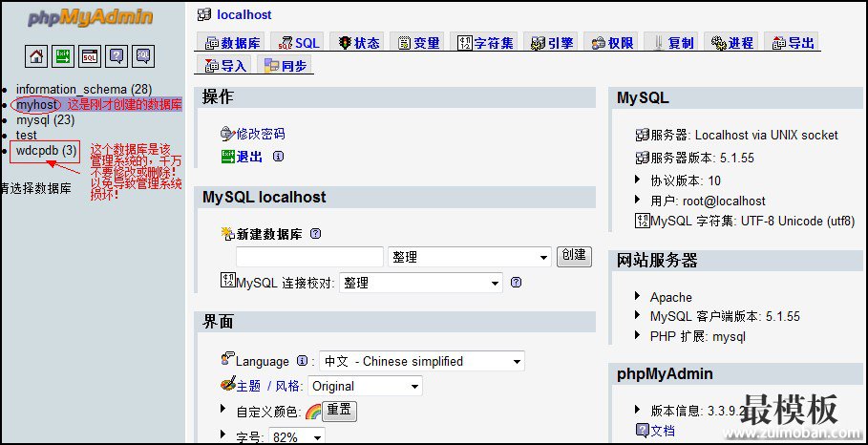Click the 主题 / 风格 theme link
The width and height of the screenshot is (868, 445).
pos(269,386)
